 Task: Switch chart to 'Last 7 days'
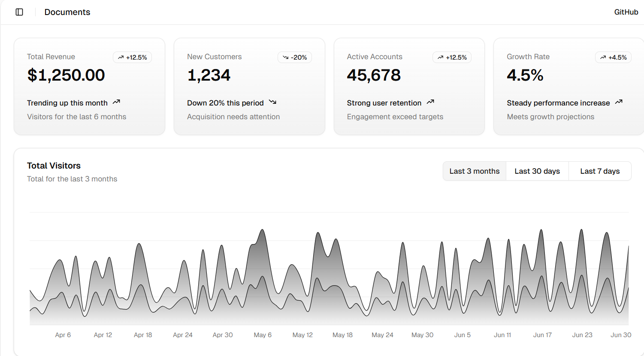[x=600, y=171]
